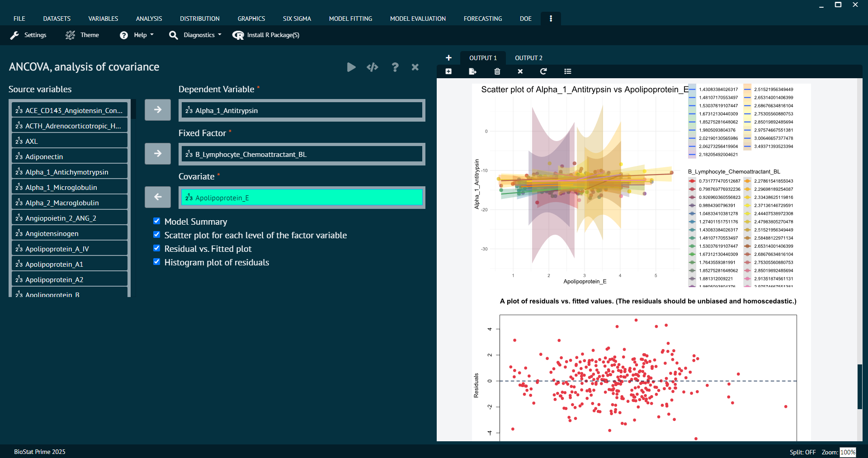Open the DATASETS menu
This screenshot has height=458, width=868.
(57, 19)
